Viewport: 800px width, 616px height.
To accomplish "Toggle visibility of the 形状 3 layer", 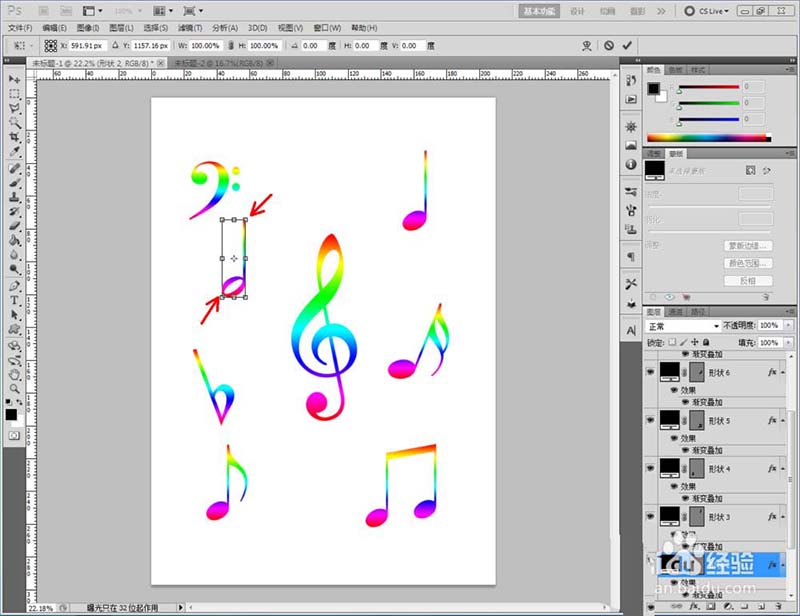I will 652,516.
